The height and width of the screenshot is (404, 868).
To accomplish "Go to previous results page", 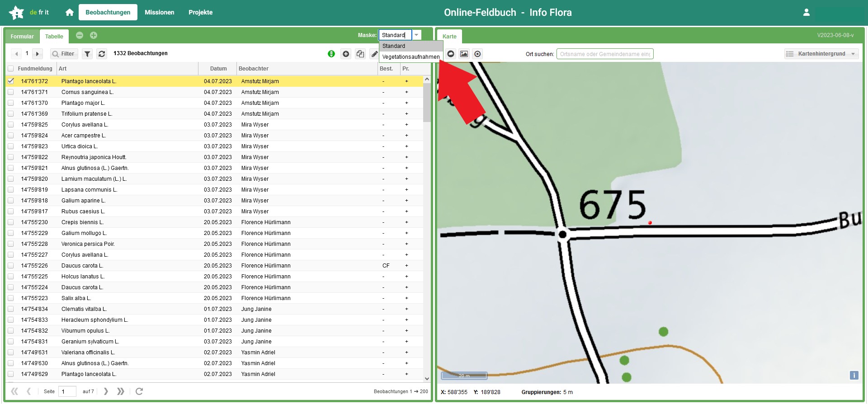I will (x=28, y=391).
